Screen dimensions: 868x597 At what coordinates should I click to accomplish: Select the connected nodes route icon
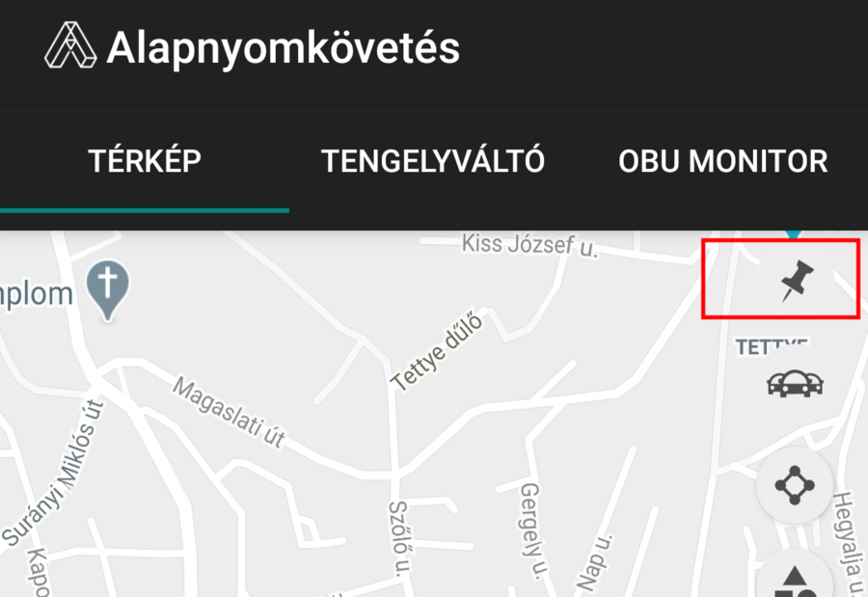(795, 485)
